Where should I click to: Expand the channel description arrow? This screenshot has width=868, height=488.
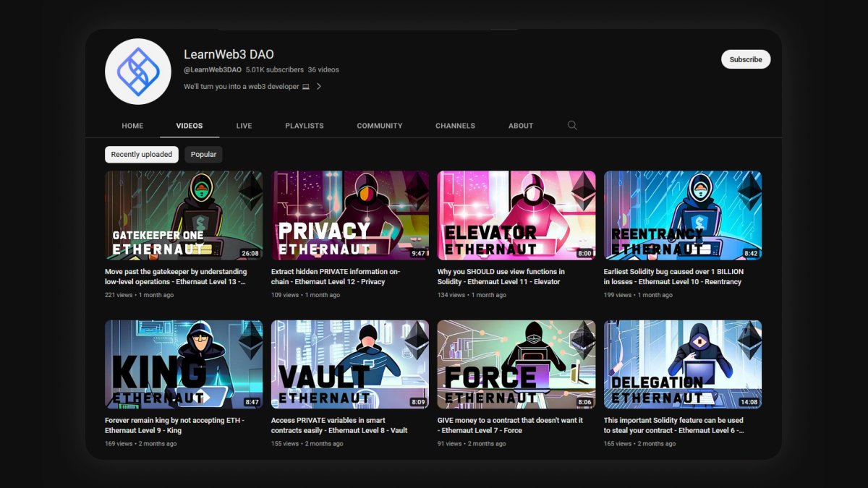click(x=319, y=87)
